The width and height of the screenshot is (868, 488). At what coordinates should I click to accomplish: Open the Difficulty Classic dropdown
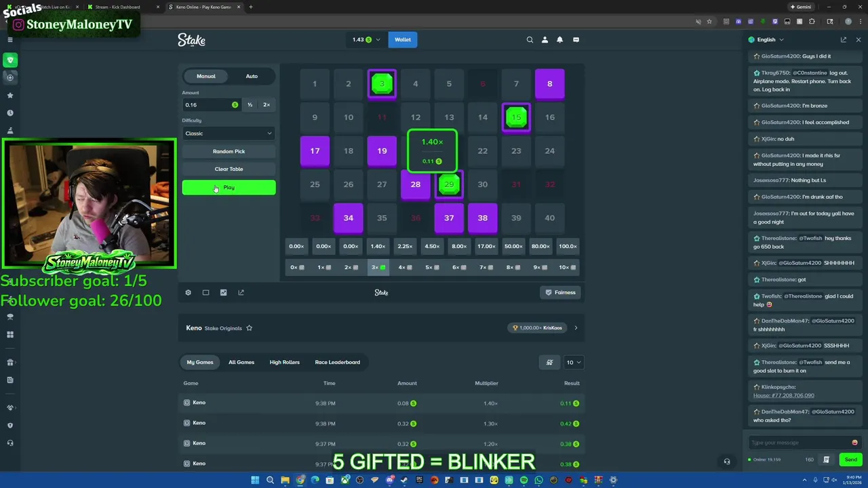point(229,134)
